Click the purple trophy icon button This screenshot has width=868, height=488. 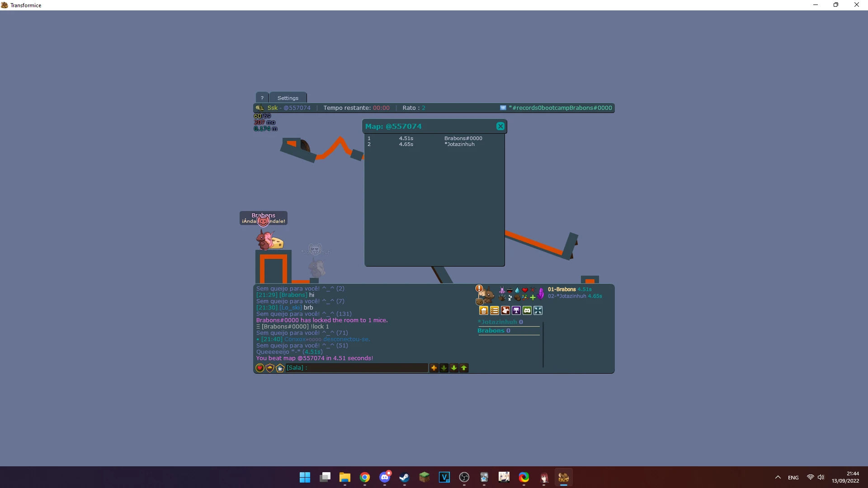coord(516,310)
